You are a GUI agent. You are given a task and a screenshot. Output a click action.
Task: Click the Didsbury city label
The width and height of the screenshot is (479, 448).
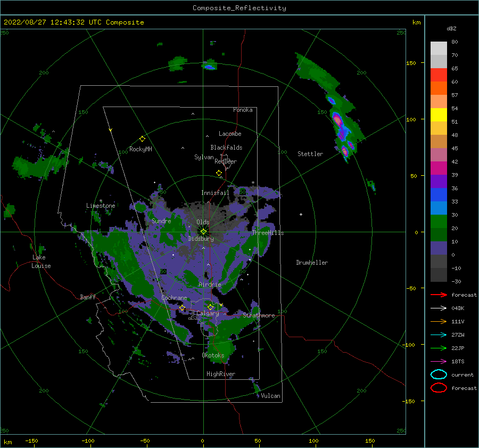click(201, 239)
